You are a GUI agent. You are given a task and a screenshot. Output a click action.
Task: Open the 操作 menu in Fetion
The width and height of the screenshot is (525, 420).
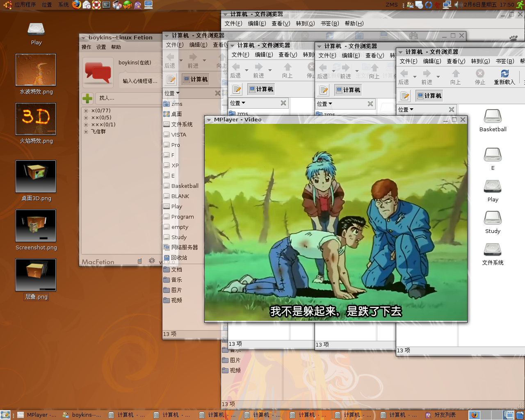point(86,47)
